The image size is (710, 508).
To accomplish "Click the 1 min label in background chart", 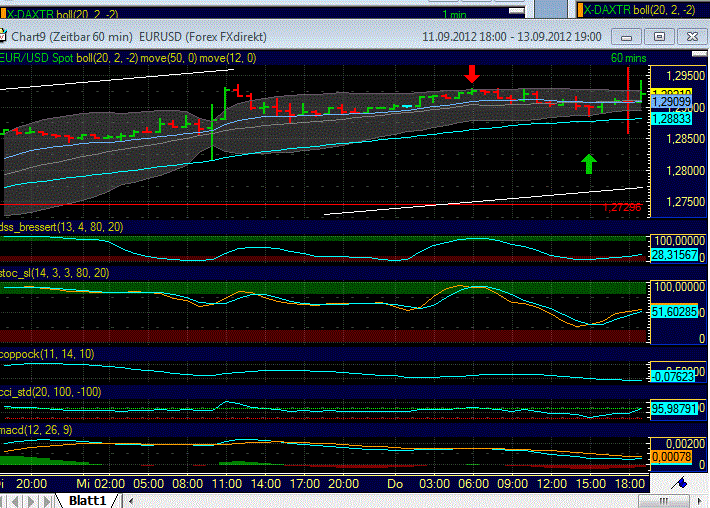I will [x=454, y=14].
